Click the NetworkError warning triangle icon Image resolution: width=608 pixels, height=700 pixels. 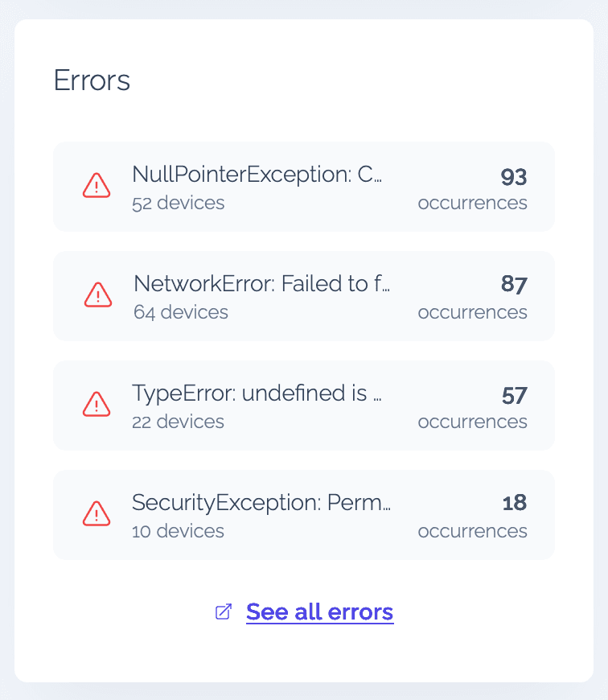coord(97,295)
